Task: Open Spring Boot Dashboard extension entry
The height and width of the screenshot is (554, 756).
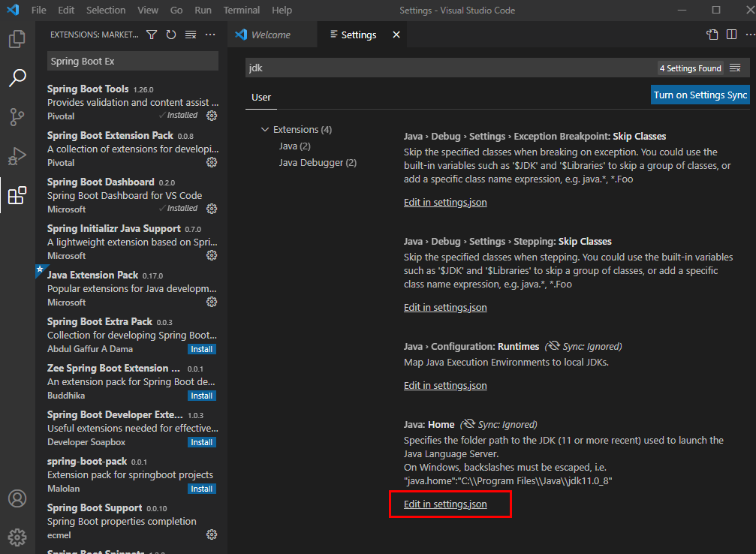Action: tap(132, 195)
